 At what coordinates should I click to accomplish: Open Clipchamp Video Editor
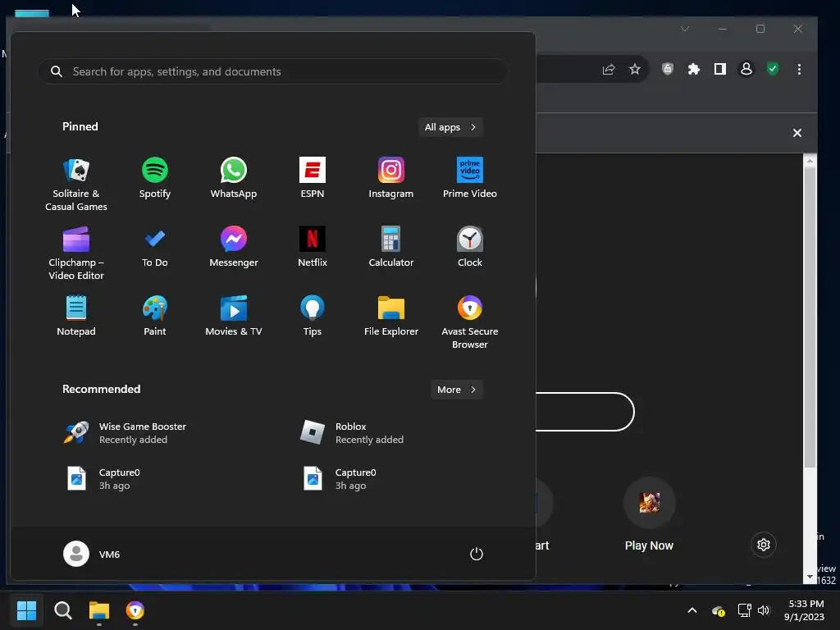[76, 253]
